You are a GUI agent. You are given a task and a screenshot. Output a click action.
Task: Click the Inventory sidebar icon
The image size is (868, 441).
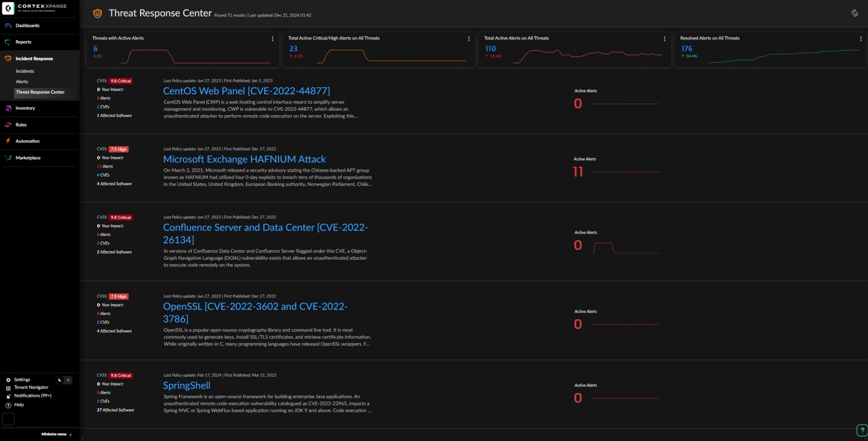click(x=8, y=108)
